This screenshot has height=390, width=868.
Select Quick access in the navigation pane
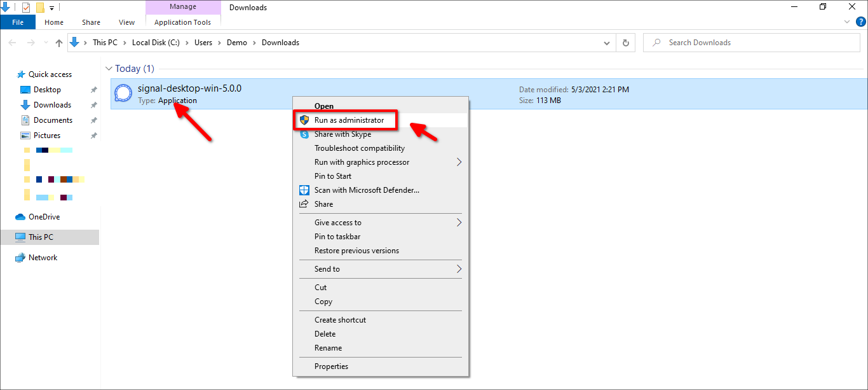50,74
